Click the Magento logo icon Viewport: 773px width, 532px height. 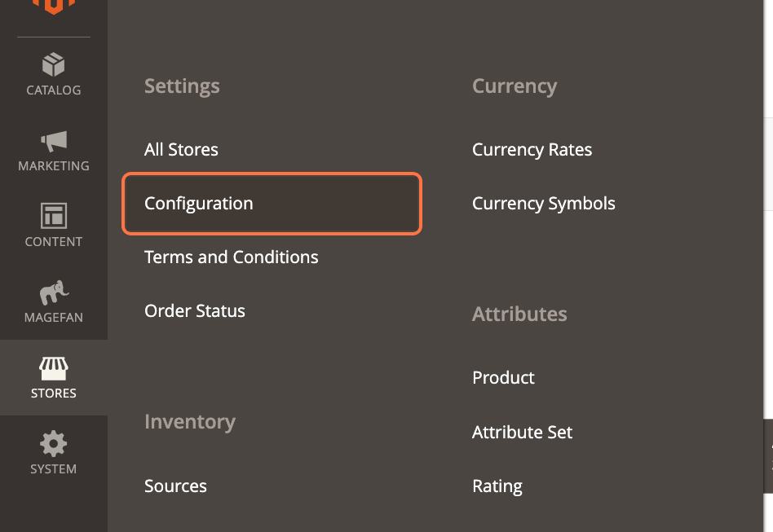tap(53, 8)
